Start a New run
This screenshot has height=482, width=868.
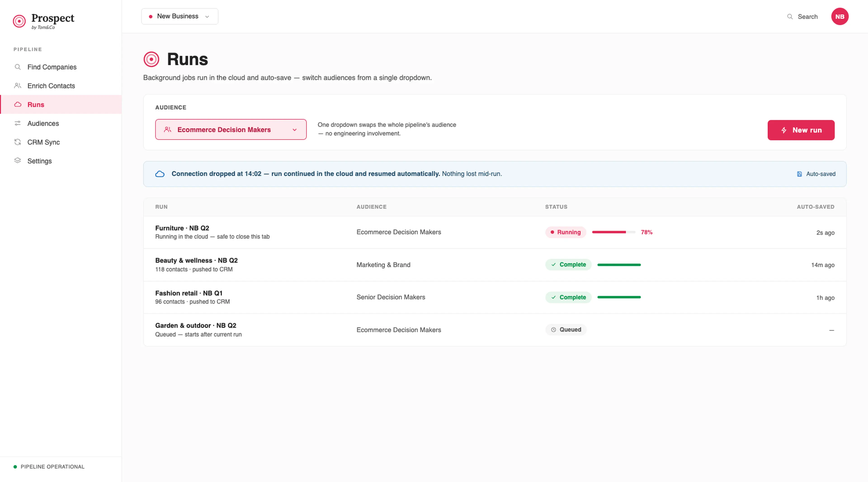point(801,130)
